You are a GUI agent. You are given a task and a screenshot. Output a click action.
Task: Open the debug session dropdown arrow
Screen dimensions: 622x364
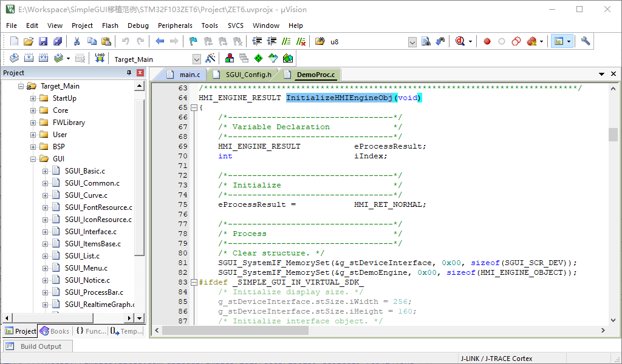click(x=470, y=41)
